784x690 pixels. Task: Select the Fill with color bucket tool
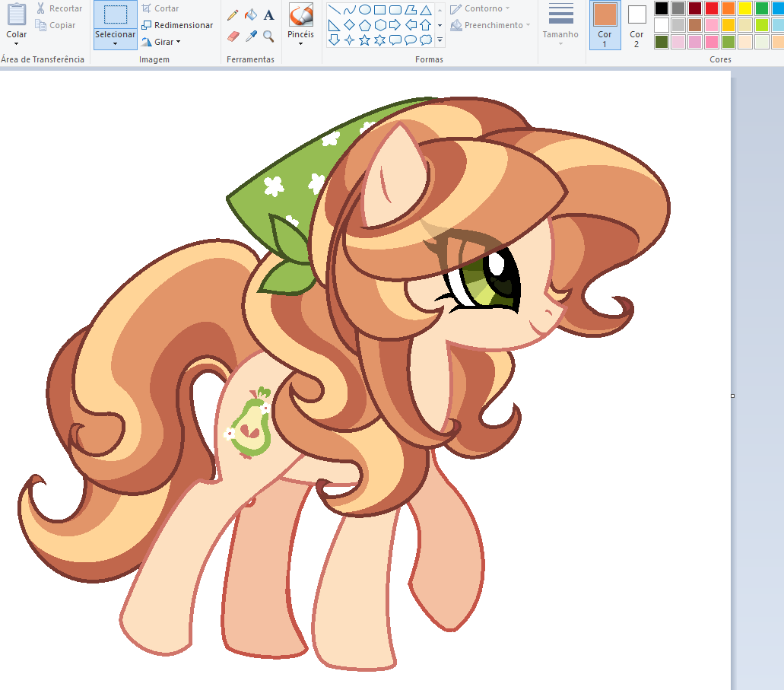click(x=251, y=15)
